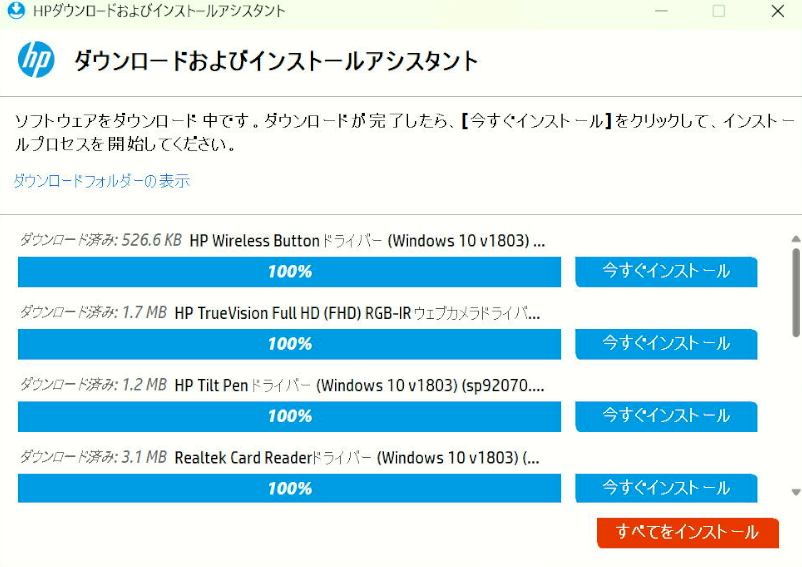Screen dimensions: 802x567
Task: Open the ダウンロードフォルダーの表示 link
Action: 101,181
